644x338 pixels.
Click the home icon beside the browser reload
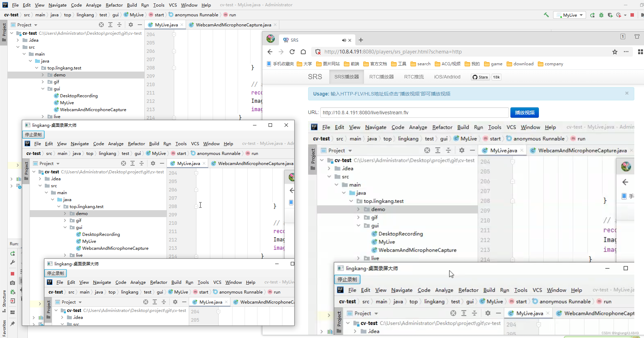[303, 52]
